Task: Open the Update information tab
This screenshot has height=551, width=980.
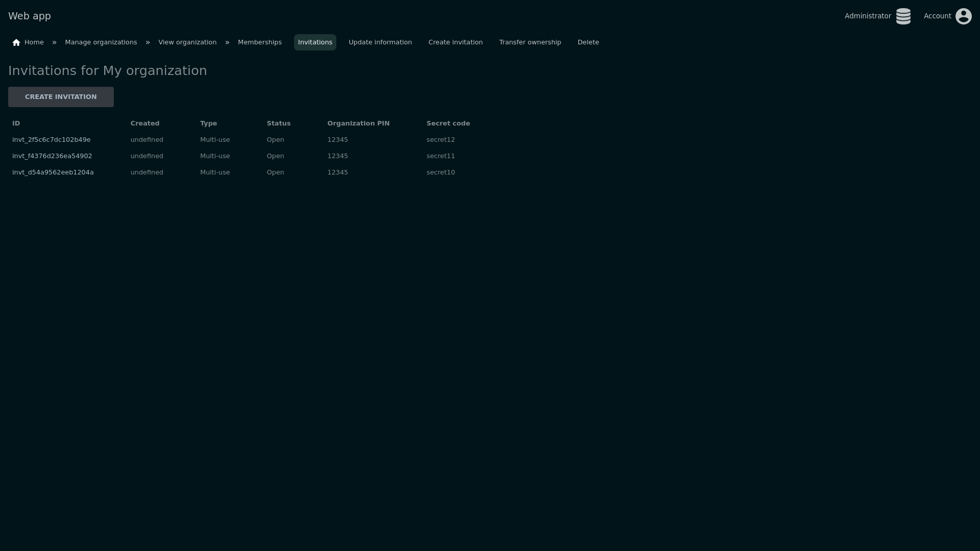Action: pyautogui.click(x=380, y=42)
